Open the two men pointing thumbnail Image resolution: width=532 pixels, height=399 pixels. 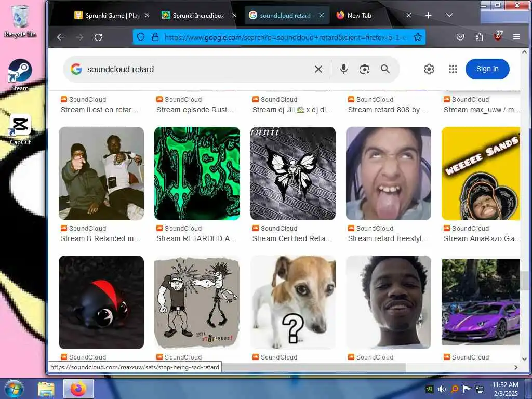pyautogui.click(x=101, y=174)
